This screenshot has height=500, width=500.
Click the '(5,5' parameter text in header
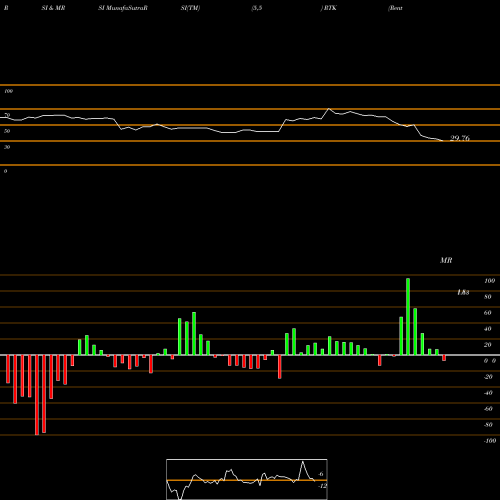pyautogui.click(x=257, y=8)
